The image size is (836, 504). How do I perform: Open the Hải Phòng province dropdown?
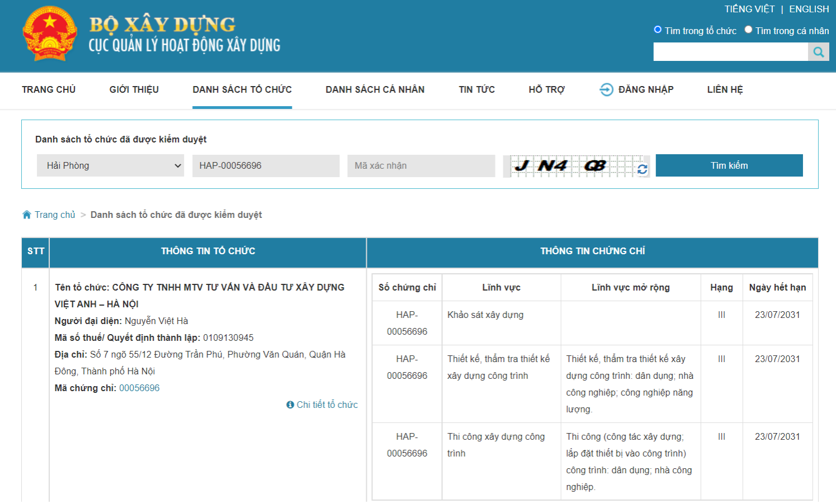point(110,166)
